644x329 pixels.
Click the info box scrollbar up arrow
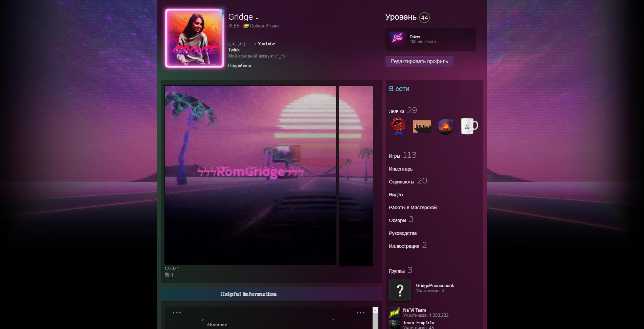tap(375, 310)
